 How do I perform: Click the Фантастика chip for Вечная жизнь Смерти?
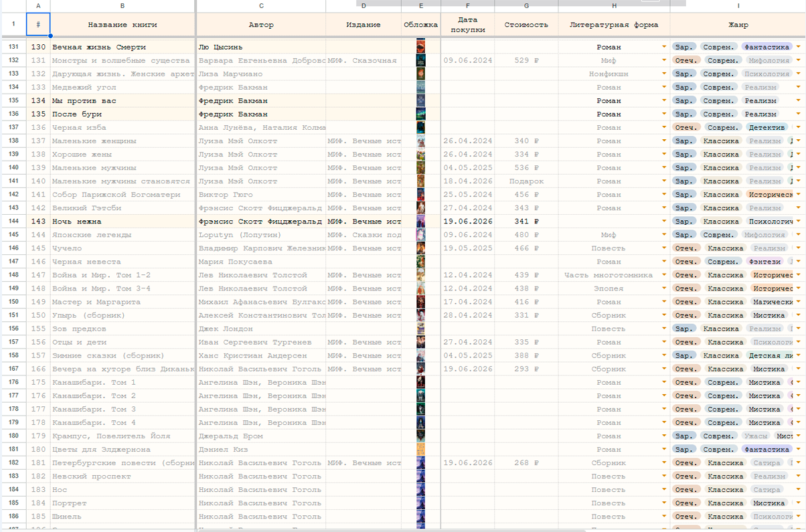pyautogui.click(x=767, y=47)
